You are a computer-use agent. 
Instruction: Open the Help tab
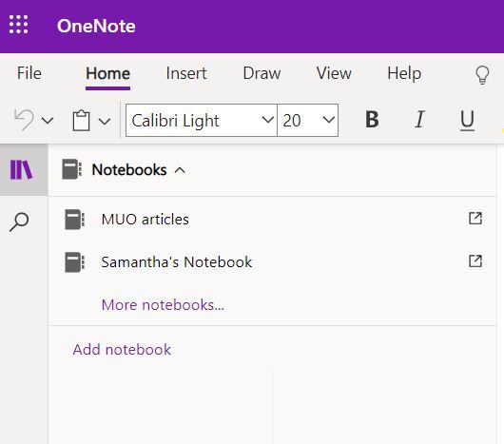(x=404, y=73)
